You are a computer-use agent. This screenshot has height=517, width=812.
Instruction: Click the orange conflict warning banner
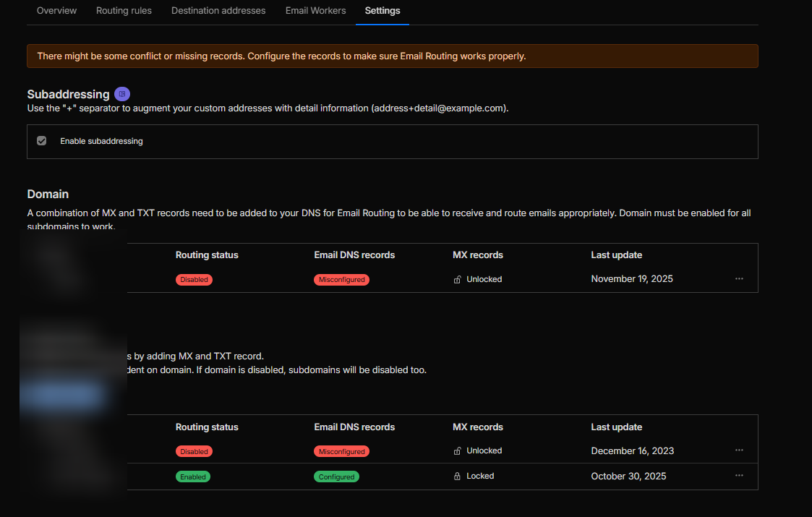pos(392,56)
